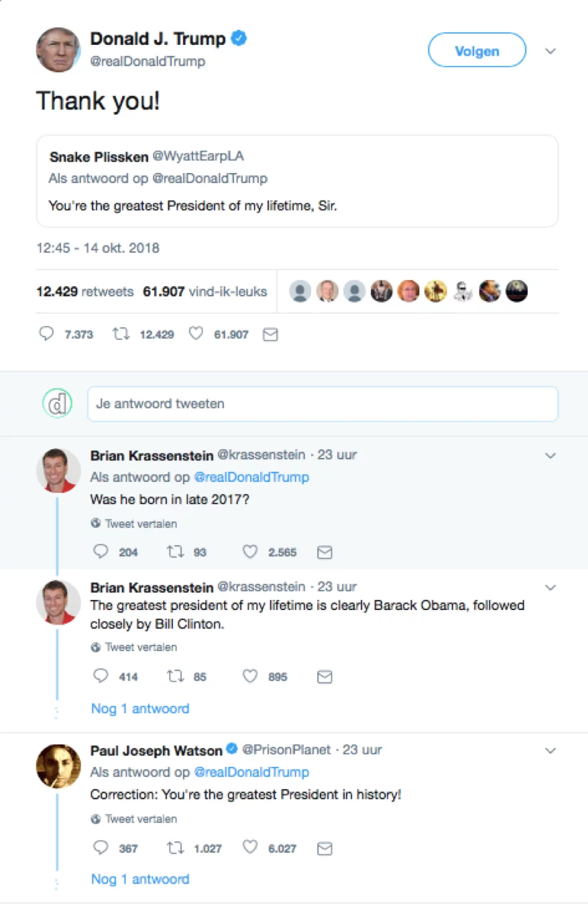Retweet the "Was he born in late 2017?" reply
This screenshot has width=588, height=905.
[x=174, y=552]
